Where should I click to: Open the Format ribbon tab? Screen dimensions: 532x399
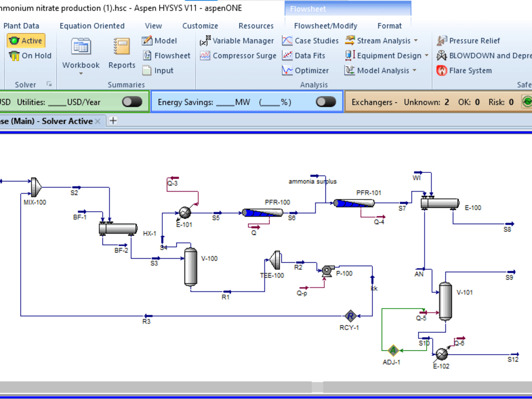click(389, 26)
